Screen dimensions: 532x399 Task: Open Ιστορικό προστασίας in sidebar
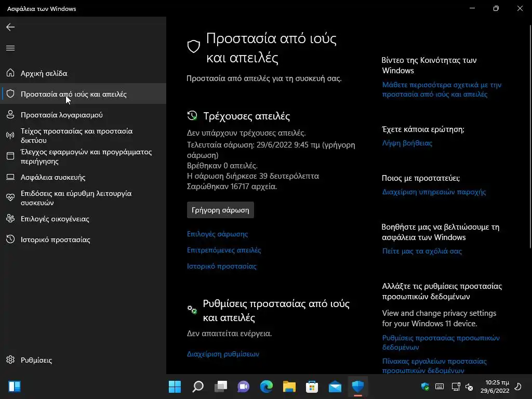click(83, 239)
